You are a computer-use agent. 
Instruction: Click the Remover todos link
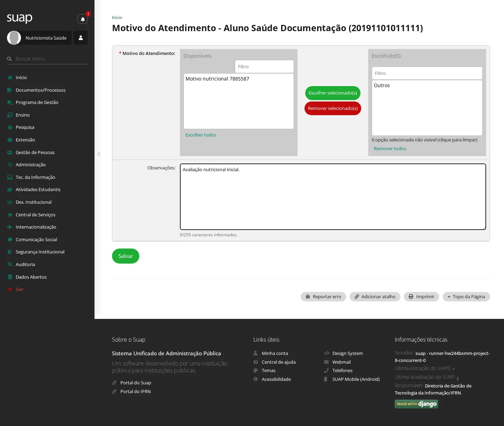coord(390,148)
